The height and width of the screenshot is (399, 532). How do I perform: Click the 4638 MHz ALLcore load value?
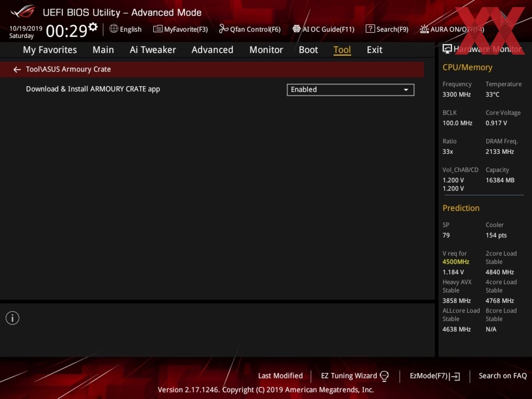click(457, 329)
